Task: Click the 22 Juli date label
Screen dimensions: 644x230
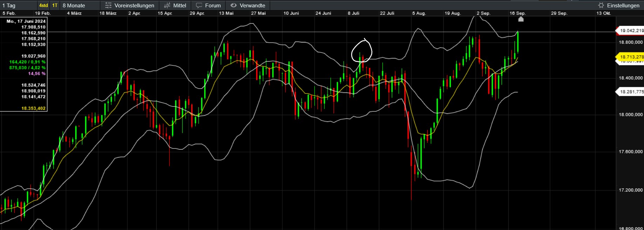Action: coord(387,13)
